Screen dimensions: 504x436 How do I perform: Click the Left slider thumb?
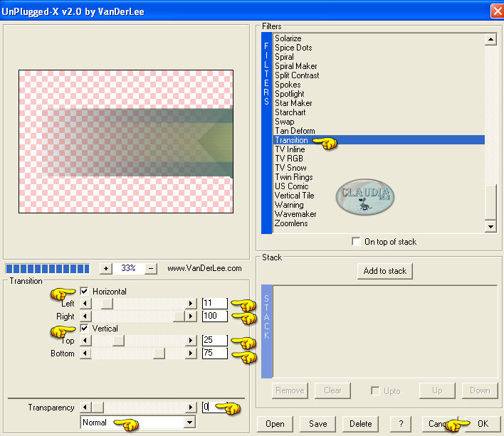107,304
